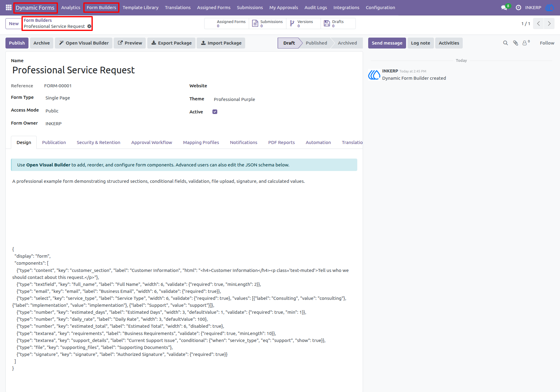Click the gear icon next to Professional Service Request

(89, 26)
